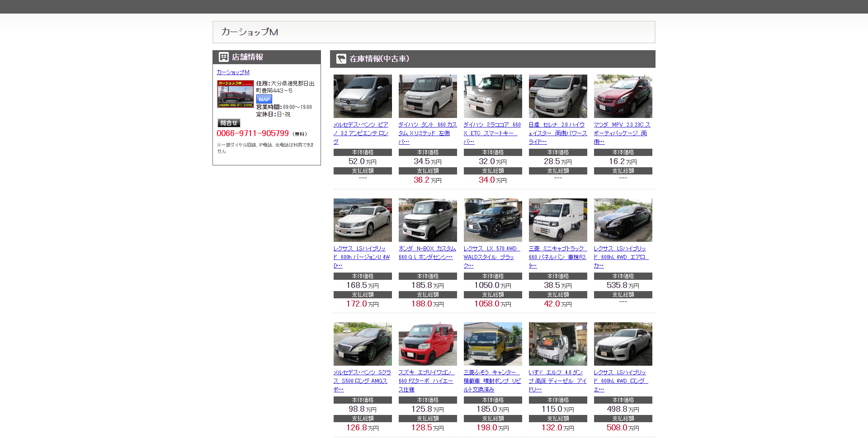This screenshot has width=868, height=438.
Task: View the white Minicab panel van photo
Action: (x=558, y=220)
